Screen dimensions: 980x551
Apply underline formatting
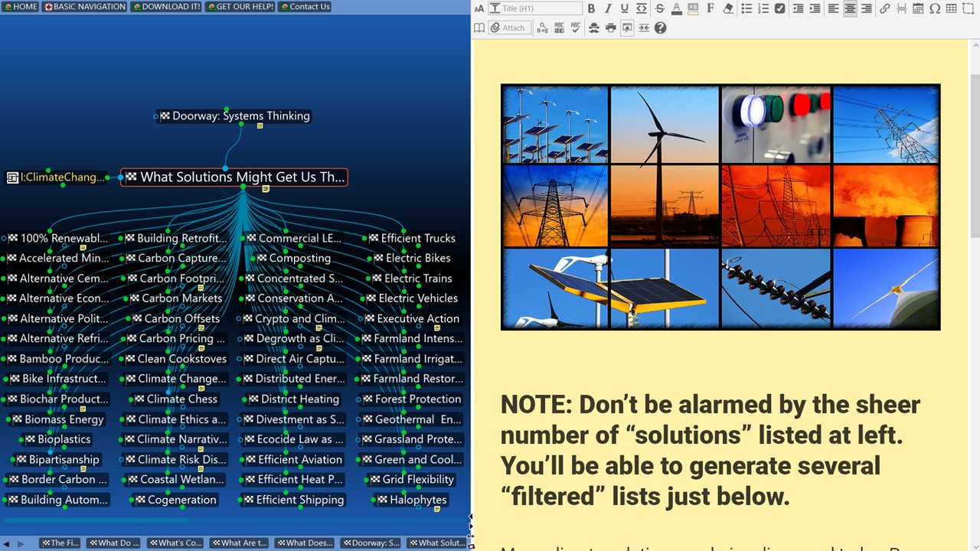click(x=625, y=9)
